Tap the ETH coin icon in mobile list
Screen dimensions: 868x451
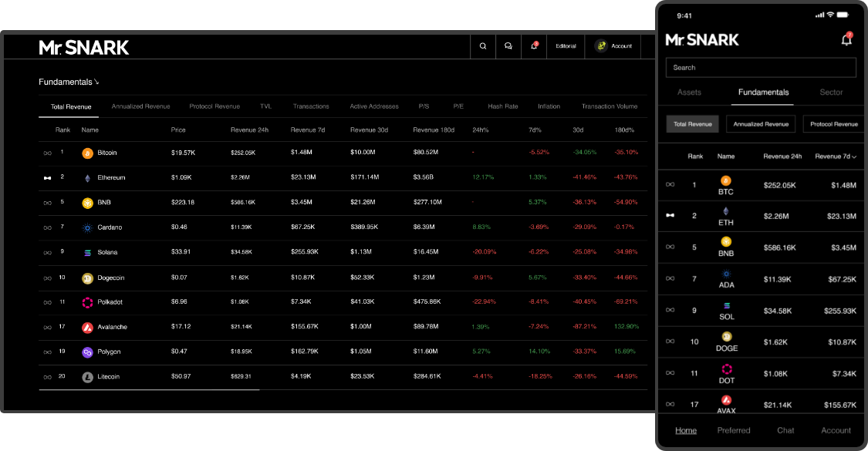[726, 211]
